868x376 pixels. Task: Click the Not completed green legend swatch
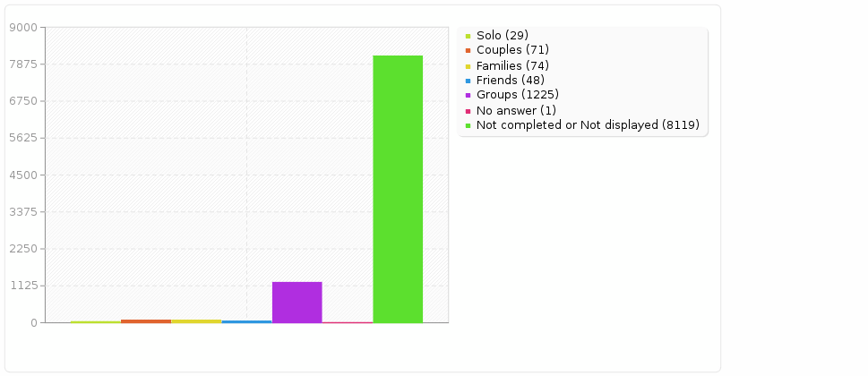pyautogui.click(x=468, y=126)
